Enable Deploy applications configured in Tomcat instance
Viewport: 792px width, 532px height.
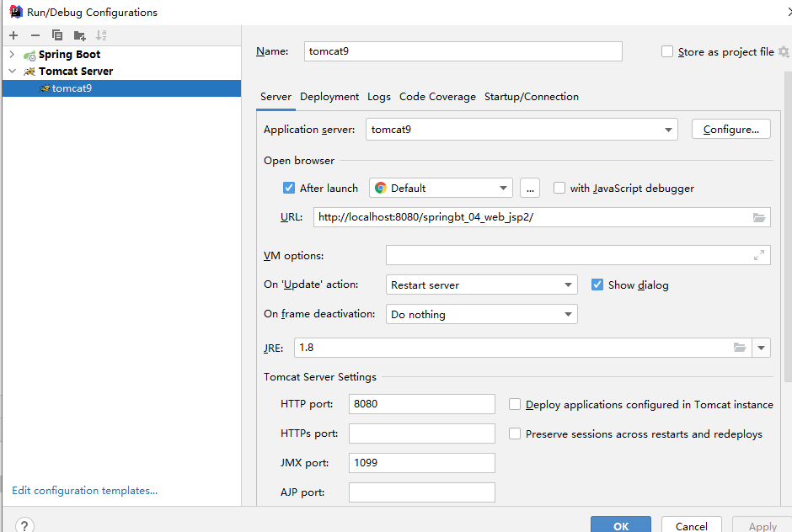pyautogui.click(x=514, y=404)
